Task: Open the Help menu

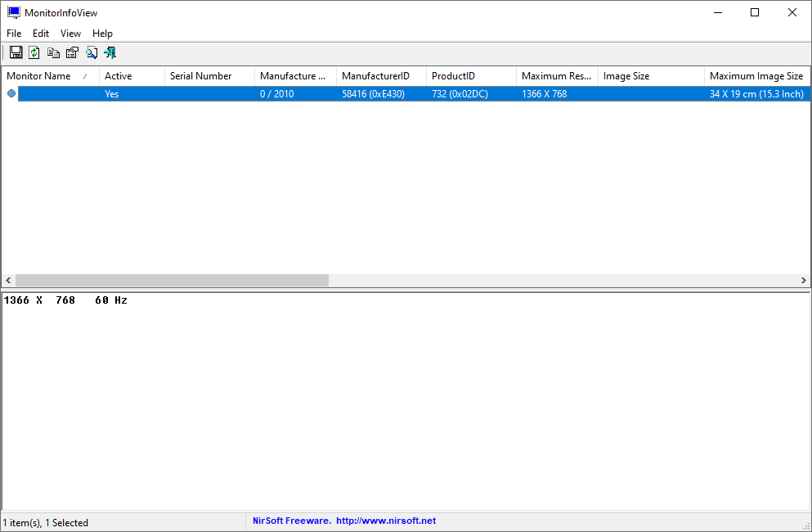Action: click(102, 34)
